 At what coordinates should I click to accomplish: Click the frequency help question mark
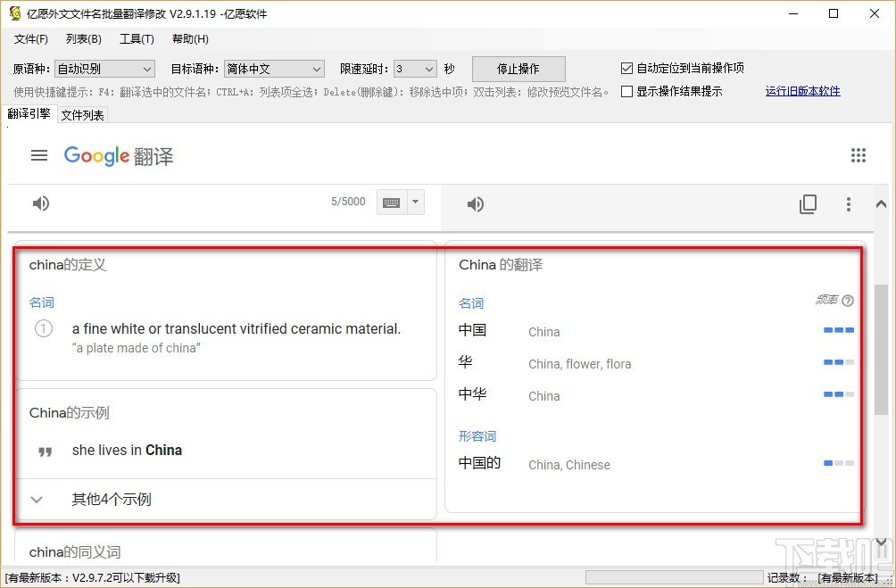pos(848,301)
